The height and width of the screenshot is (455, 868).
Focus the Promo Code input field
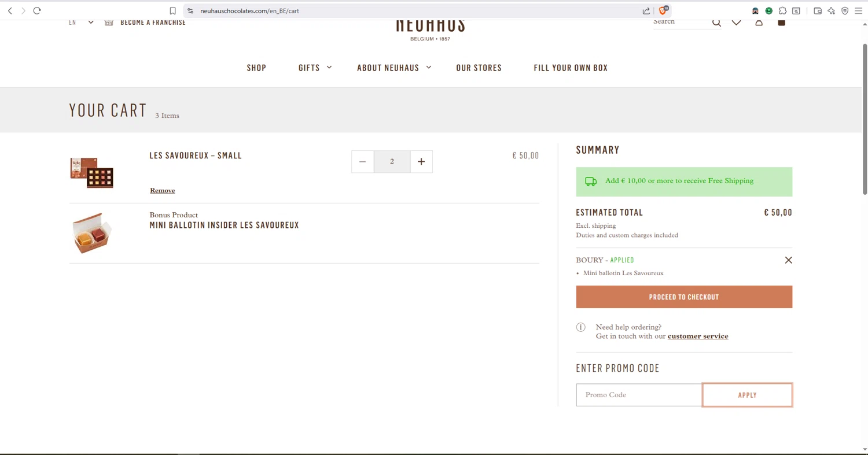[x=639, y=395]
